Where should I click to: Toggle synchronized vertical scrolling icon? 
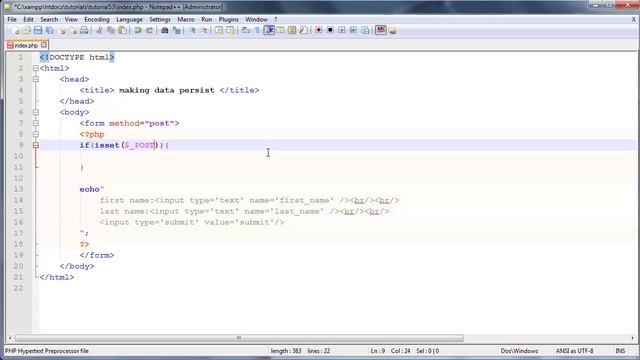coord(219,30)
